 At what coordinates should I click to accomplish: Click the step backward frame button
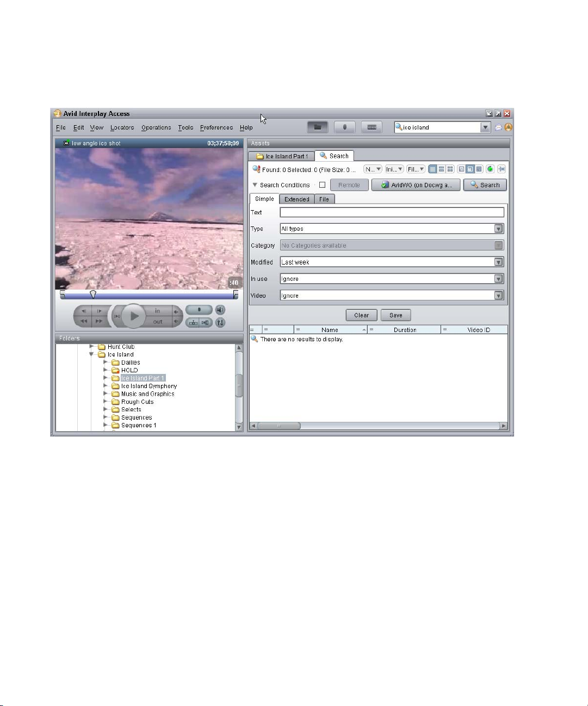point(84,311)
